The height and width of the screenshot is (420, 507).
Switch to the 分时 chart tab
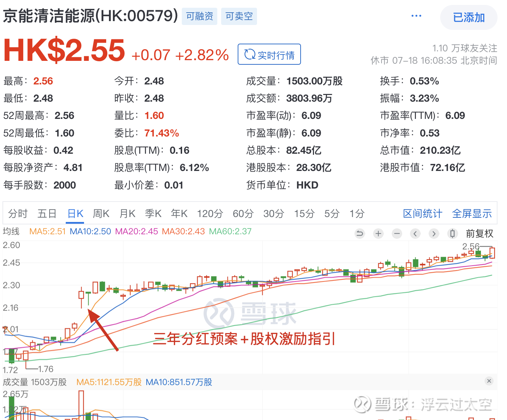(18, 214)
